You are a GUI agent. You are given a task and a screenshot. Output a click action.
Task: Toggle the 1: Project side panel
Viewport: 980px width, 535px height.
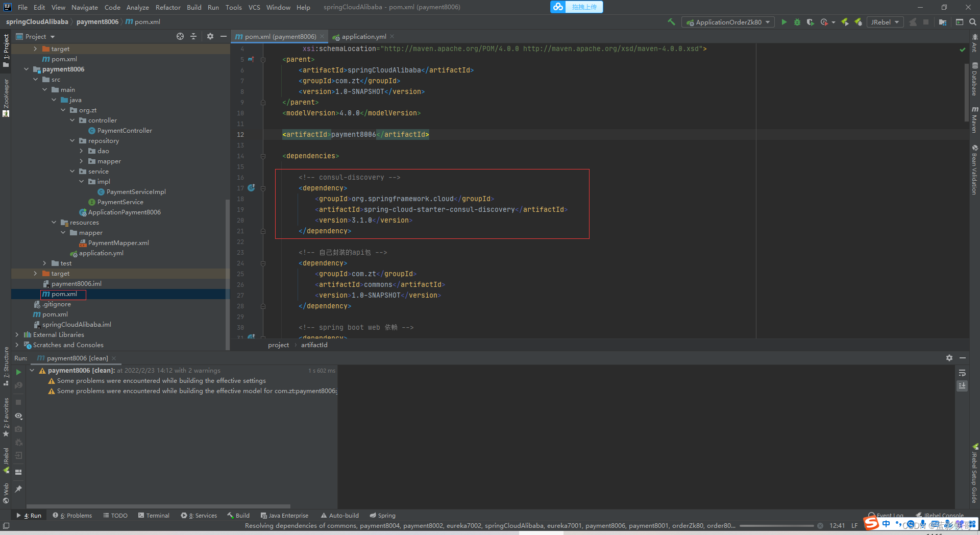(6, 50)
